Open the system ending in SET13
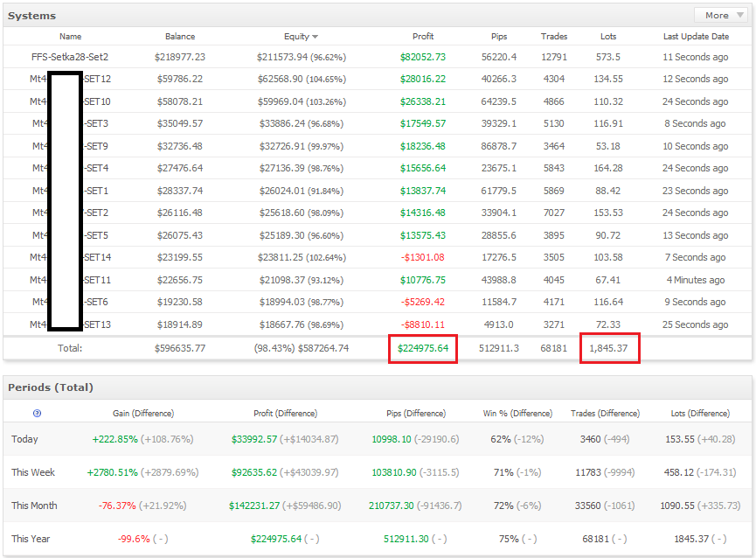 click(71, 324)
